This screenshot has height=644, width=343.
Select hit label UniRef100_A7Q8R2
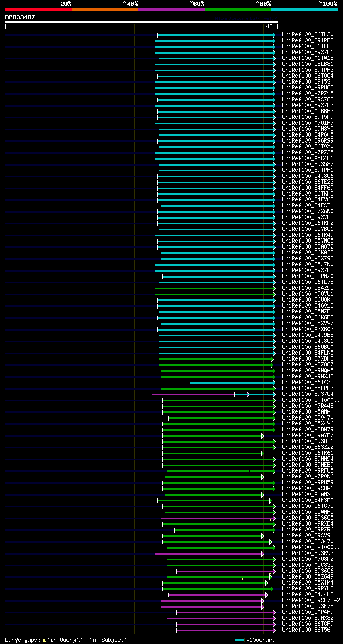coord(308,559)
